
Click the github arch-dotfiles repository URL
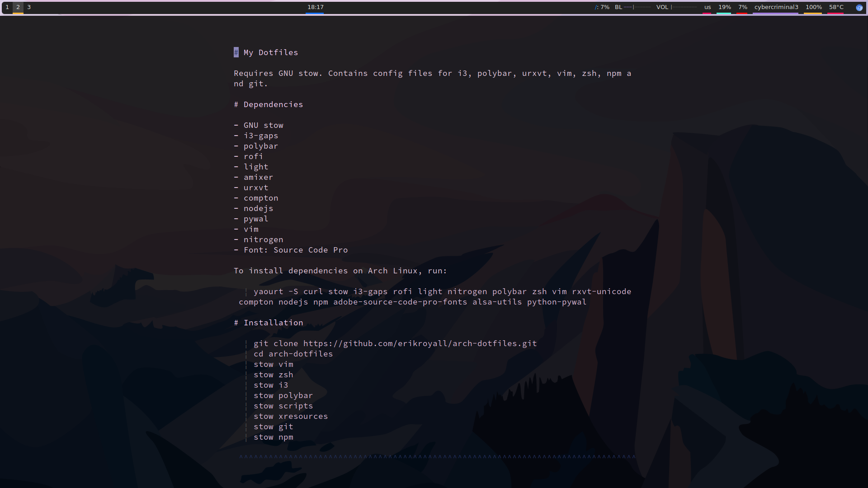[420, 343]
